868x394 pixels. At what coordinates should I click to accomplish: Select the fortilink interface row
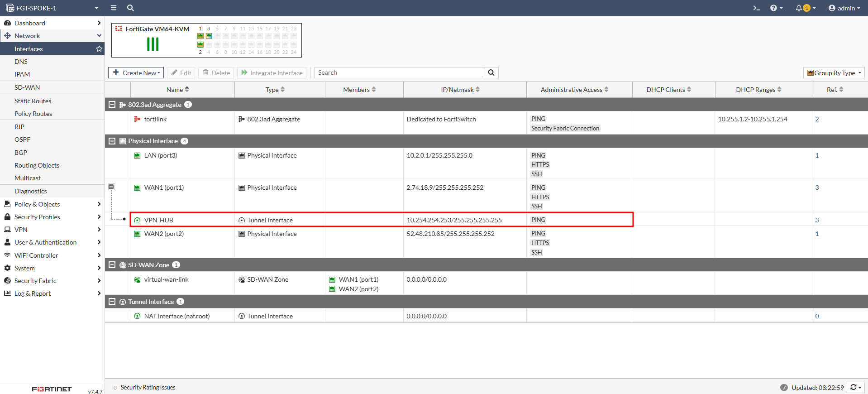[x=486, y=123]
